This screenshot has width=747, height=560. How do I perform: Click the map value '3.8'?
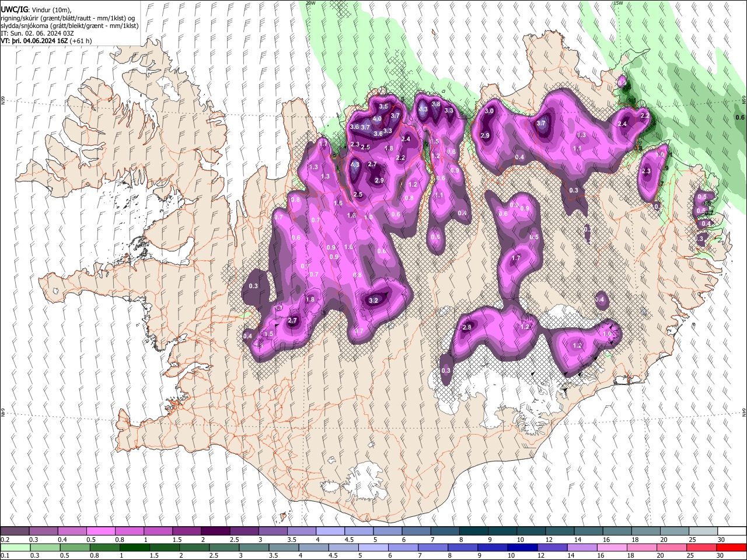point(435,104)
